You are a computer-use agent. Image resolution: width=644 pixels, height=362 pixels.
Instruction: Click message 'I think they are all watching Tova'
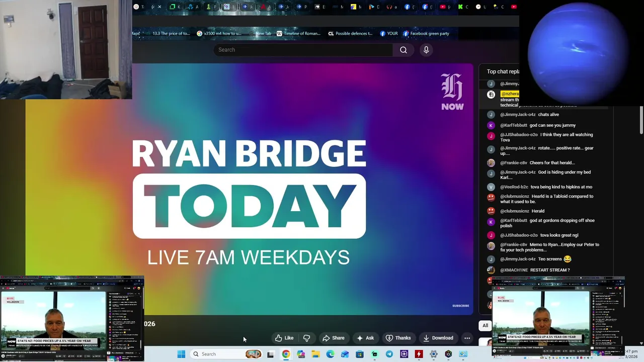point(546,137)
